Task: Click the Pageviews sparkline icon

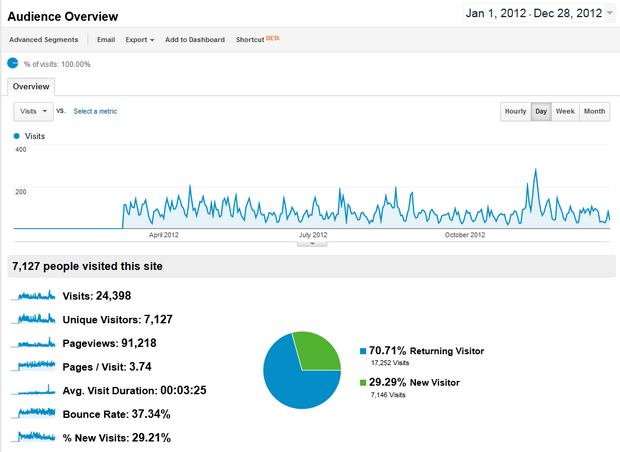Action: pos(36,343)
